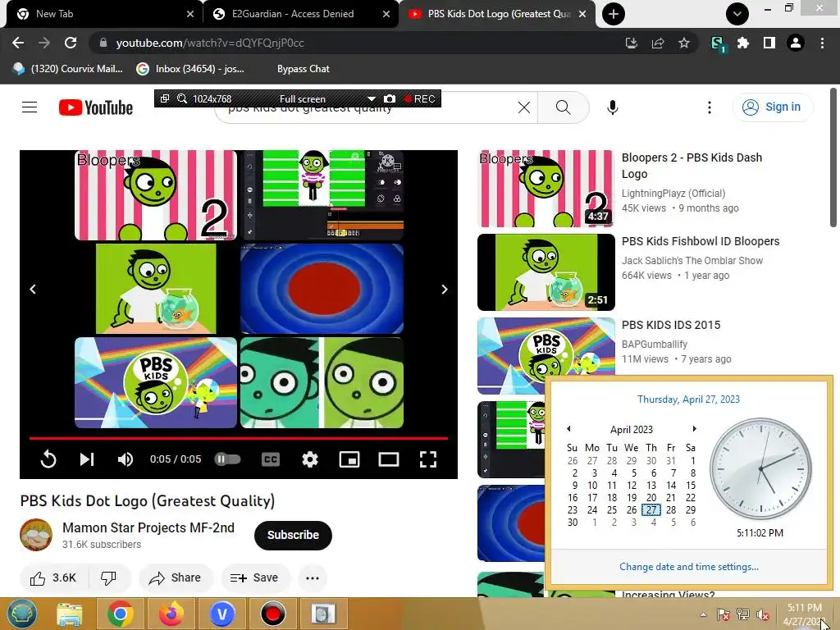840x630 pixels.
Task: Enter full screen video mode
Action: tap(427, 459)
